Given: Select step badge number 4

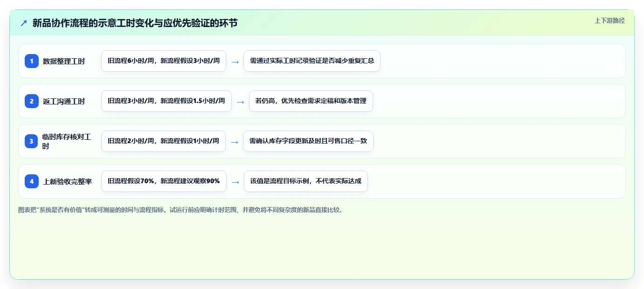Looking at the screenshot, I should pos(32,181).
